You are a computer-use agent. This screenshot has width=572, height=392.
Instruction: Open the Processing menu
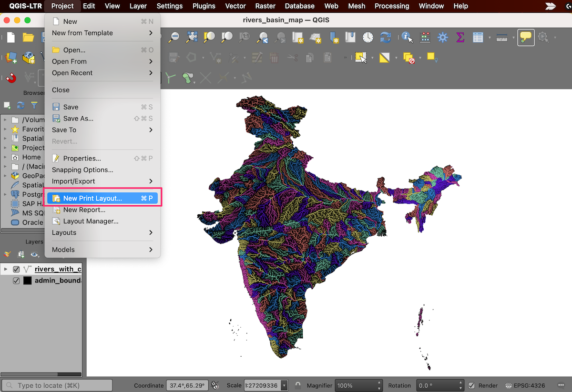pos(391,6)
